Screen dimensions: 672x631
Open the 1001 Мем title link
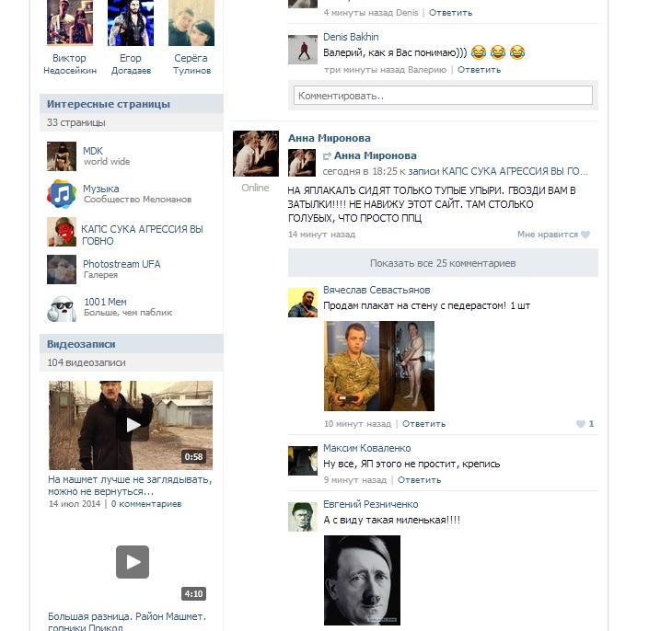(106, 302)
